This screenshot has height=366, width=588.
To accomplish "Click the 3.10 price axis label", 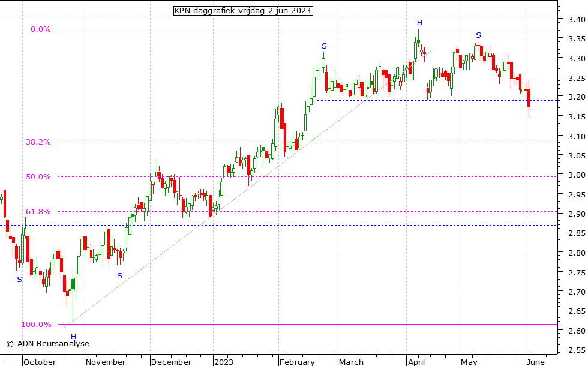I will click(577, 137).
